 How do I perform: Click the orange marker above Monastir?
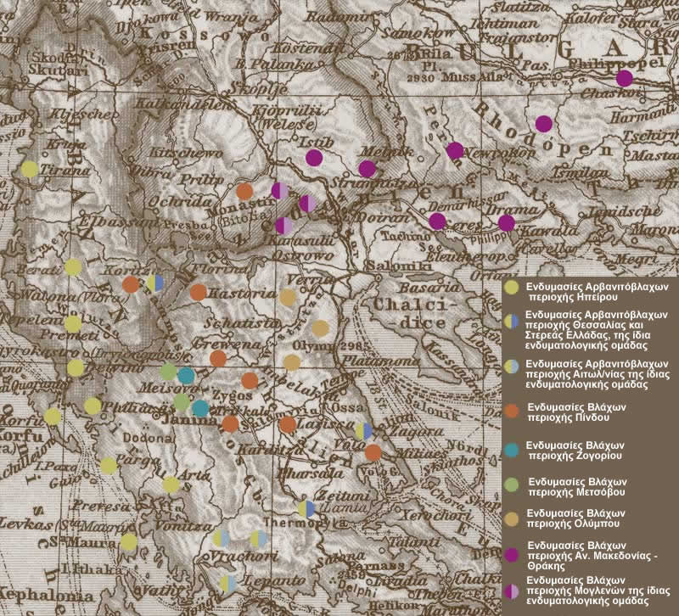pos(244,192)
